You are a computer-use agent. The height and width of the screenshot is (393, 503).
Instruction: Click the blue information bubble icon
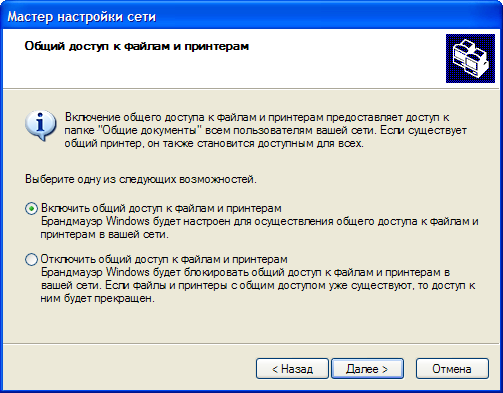(x=40, y=126)
